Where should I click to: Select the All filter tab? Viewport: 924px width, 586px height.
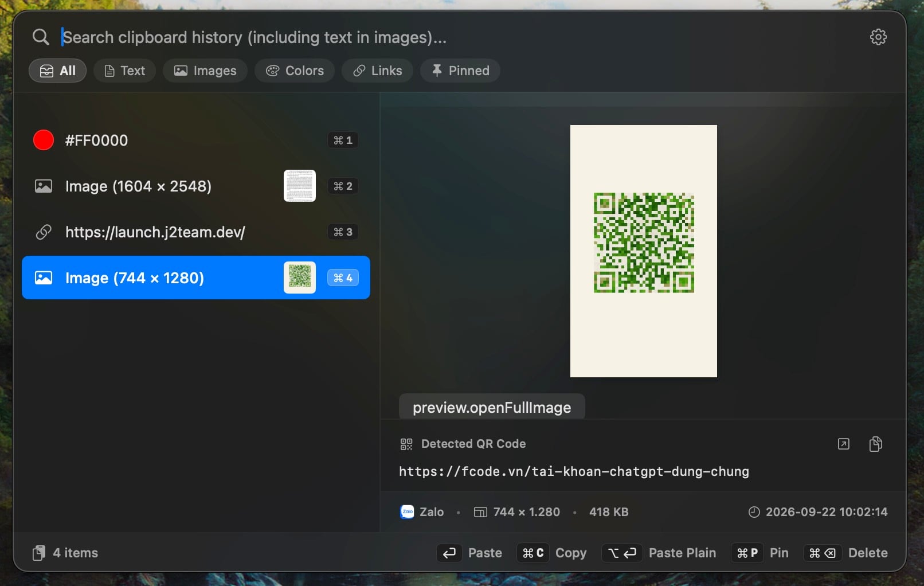coord(57,71)
